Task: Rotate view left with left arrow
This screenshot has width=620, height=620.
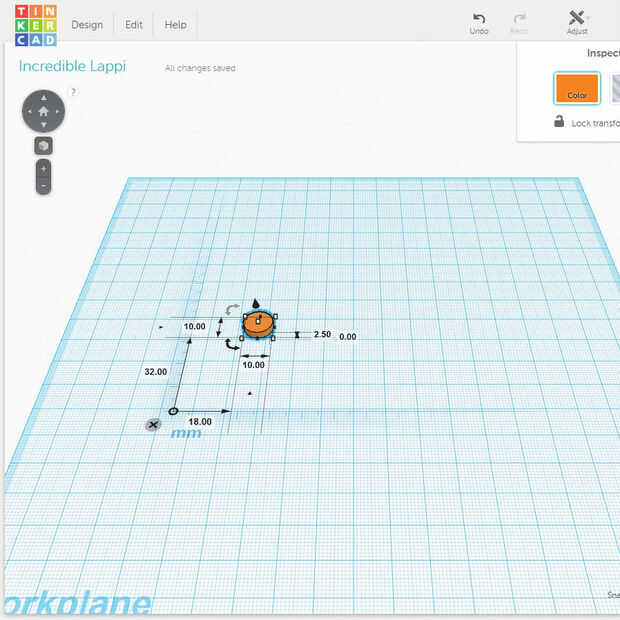Action: tap(29, 112)
